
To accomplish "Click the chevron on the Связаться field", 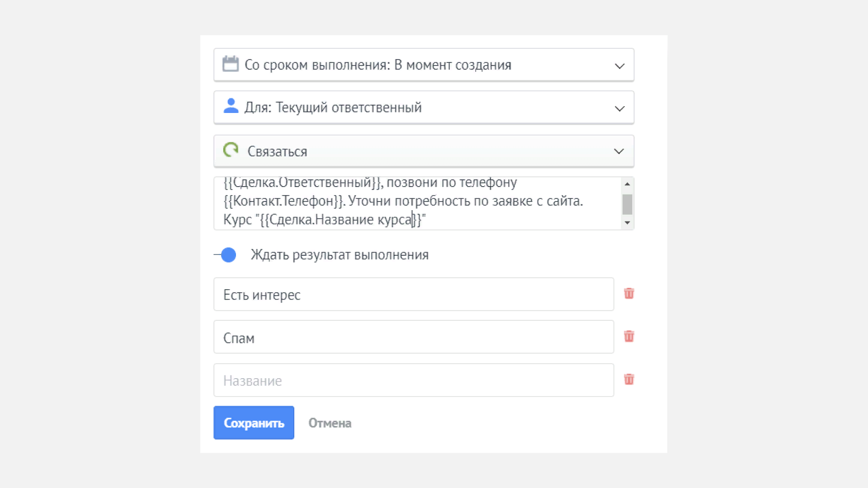I will [x=618, y=151].
